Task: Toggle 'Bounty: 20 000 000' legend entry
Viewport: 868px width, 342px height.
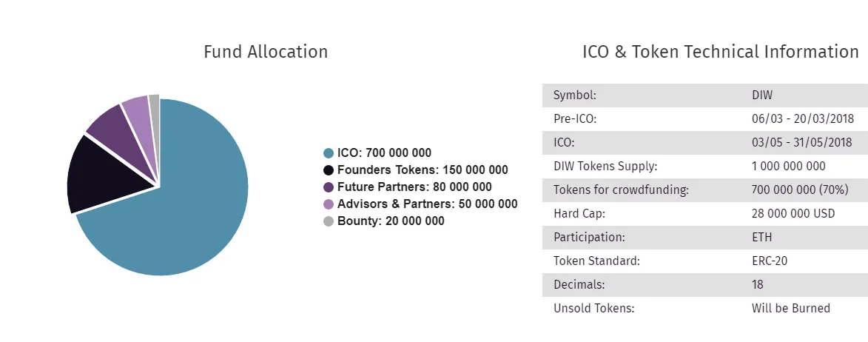Action: point(391,221)
